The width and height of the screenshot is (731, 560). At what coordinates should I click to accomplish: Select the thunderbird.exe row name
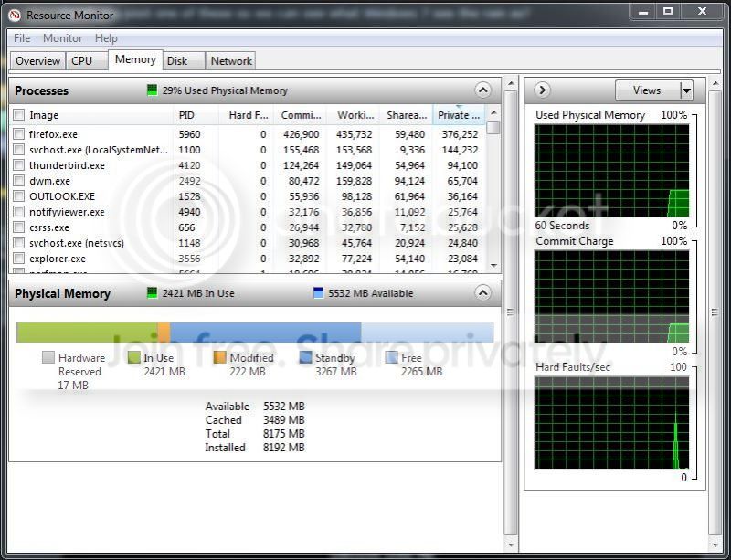coord(67,165)
